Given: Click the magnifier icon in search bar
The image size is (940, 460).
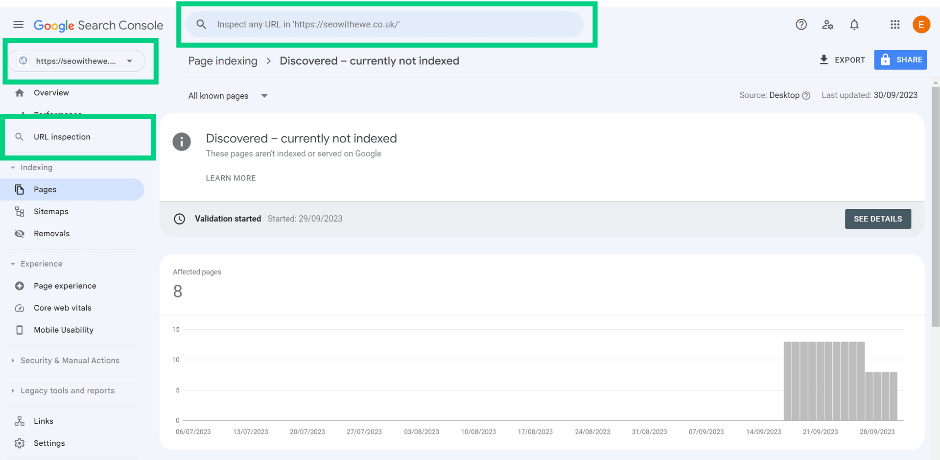Looking at the screenshot, I should (202, 25).
